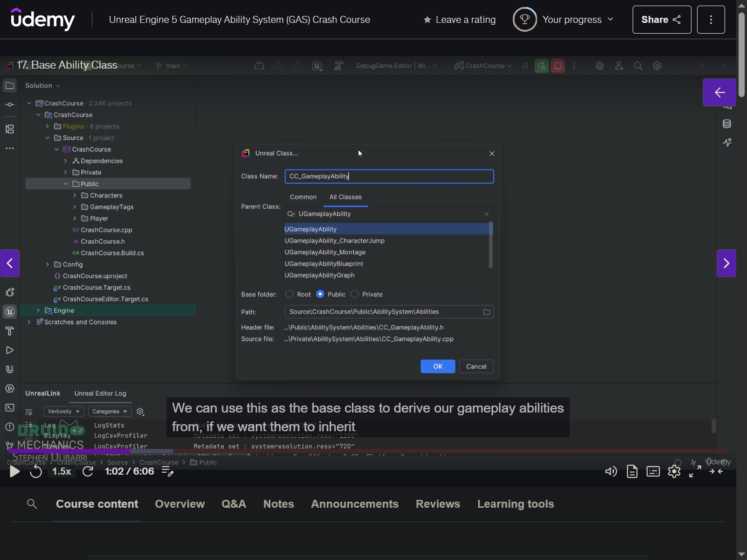Open the transcript panel icon
Image resolution: width=747 pixels, height=560 pixels.
coord(632,471)
